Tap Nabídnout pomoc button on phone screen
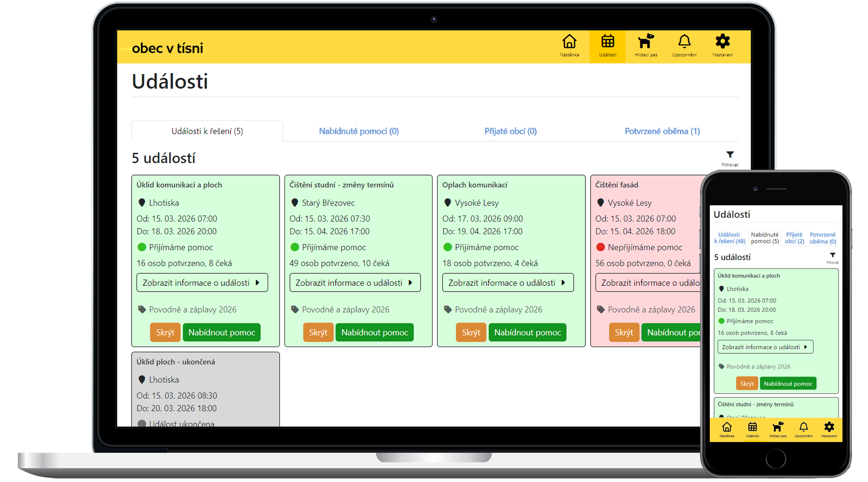The width and height of the screenshot is (868, 482). click(x=788, y=384)
